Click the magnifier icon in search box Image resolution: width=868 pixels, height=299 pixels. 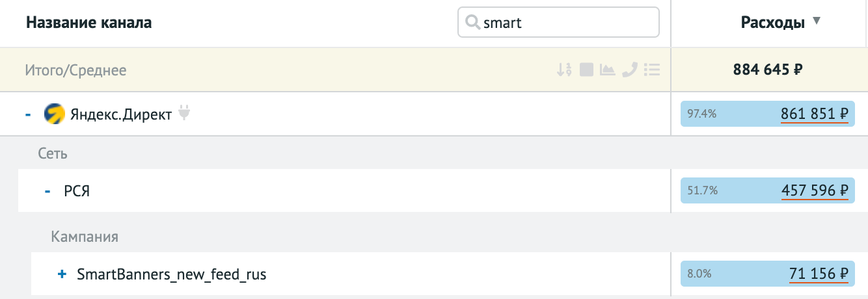click(x=472, y=23)
